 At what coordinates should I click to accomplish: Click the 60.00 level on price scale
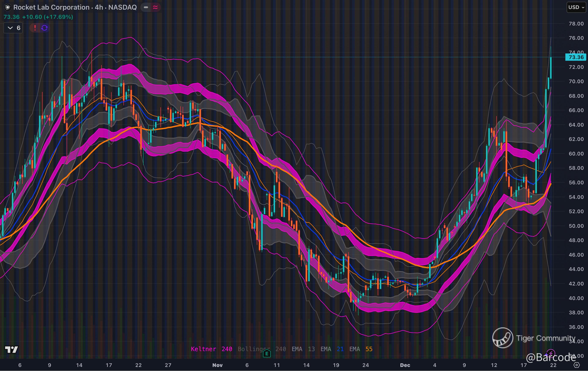(576, 154)
